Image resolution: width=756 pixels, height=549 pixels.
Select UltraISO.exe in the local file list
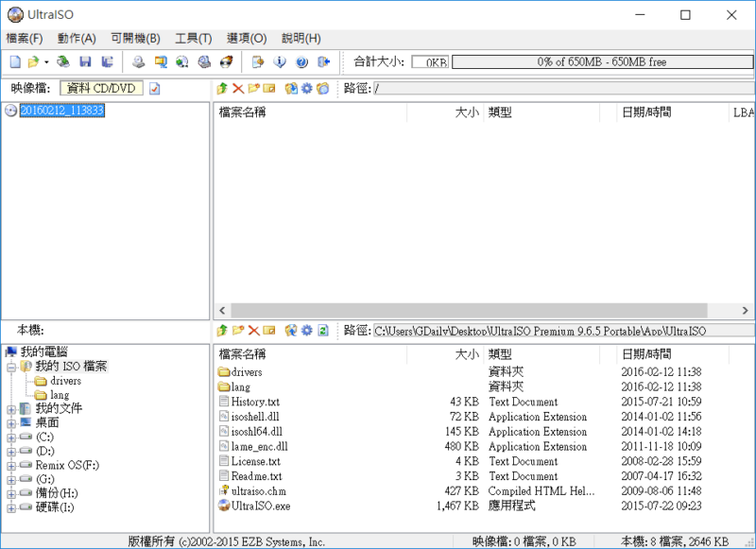(261, 506)
